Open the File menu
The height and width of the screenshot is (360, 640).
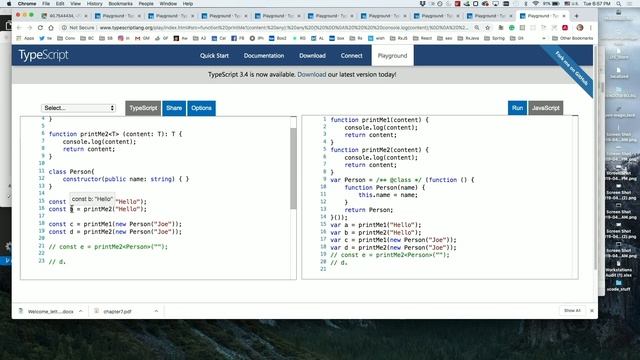[46, 4]
